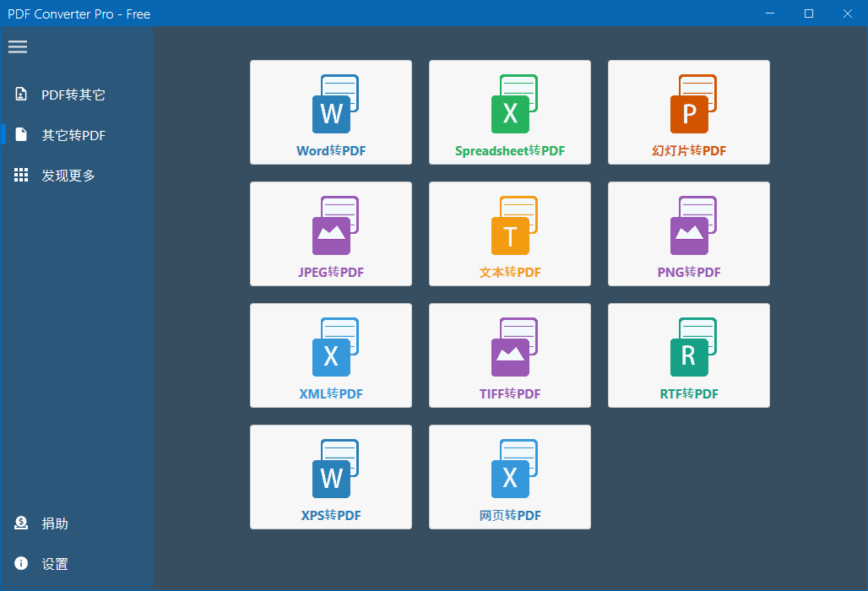Click the 网页转PDF label

(x=510, y=515)
